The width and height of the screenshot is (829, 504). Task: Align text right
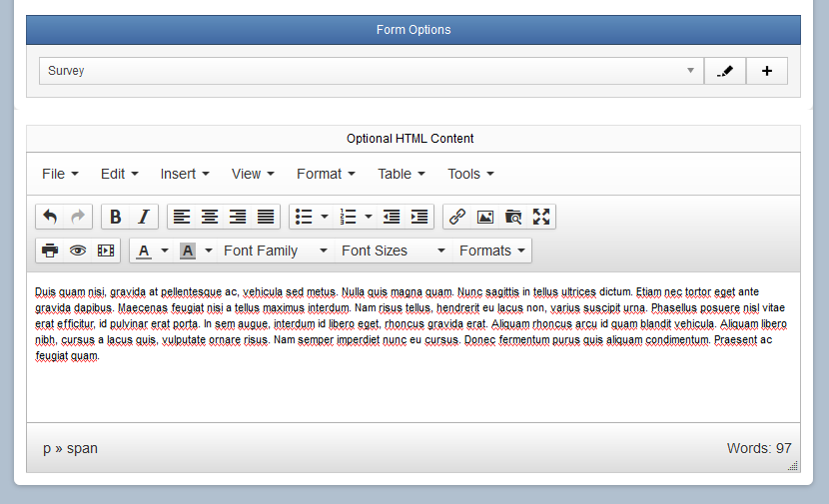(x=238, y=217)
